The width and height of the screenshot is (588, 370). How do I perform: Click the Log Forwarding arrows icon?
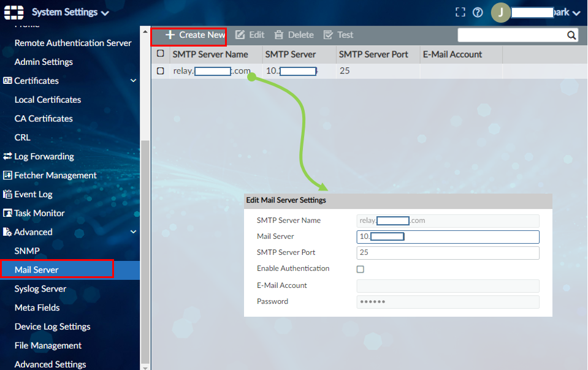(7, 156)
